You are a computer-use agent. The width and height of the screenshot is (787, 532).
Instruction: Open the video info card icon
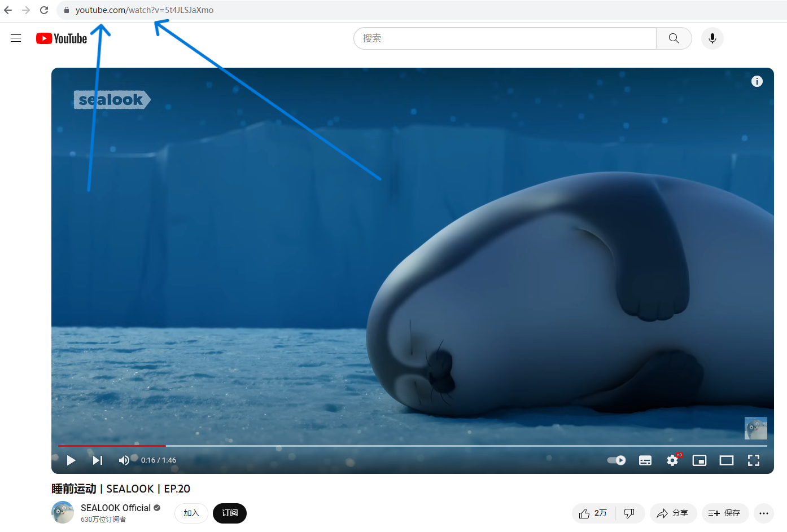(757, 81)
